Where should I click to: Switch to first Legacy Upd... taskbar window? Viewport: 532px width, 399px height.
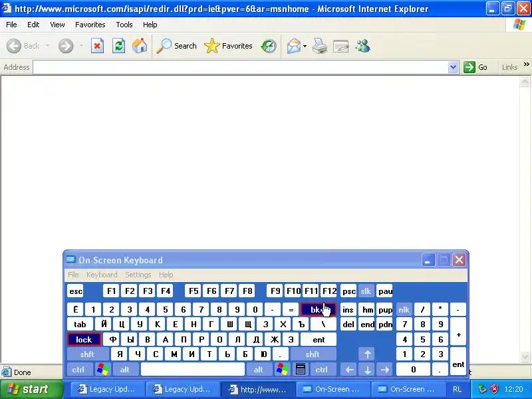[107, 389]
